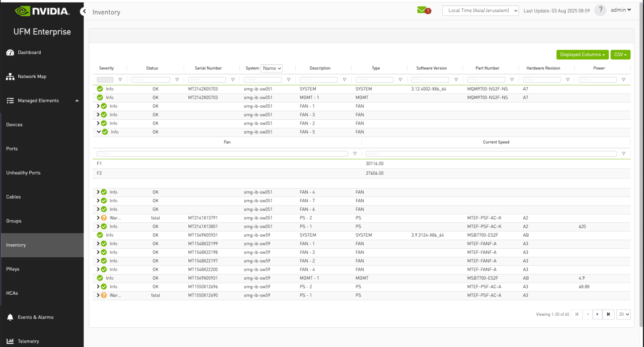This screenshot has height=347, width=644.
Task: Collapse the expanded FAN - 5 row
Action: click(x=98, y=132)
